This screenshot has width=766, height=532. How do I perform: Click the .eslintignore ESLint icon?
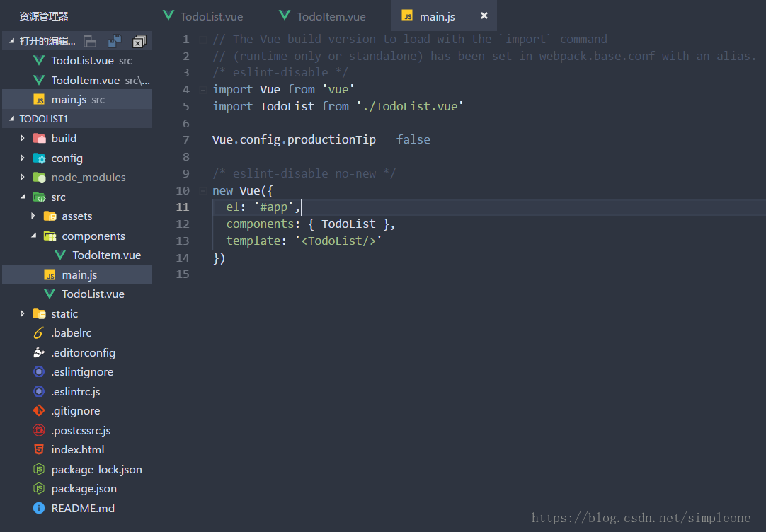click(x=39, y=372)
